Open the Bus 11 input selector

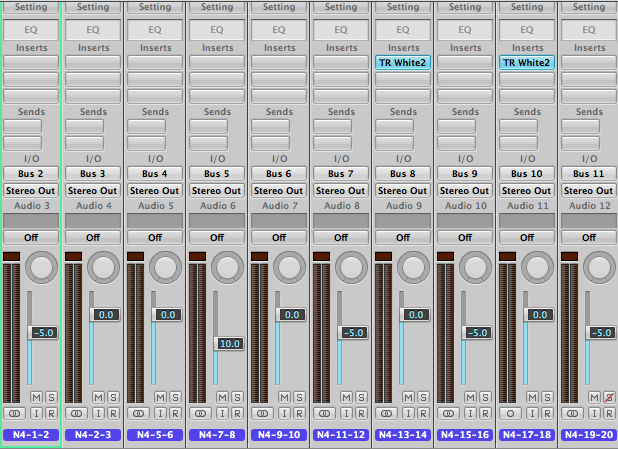(589, 174)
